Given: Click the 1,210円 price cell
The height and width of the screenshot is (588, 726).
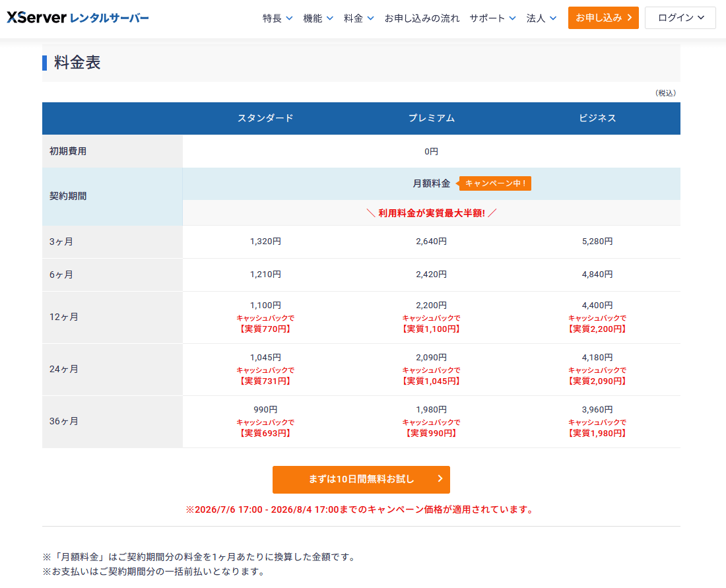Looking at the screenshot, I should pos(265,274).
